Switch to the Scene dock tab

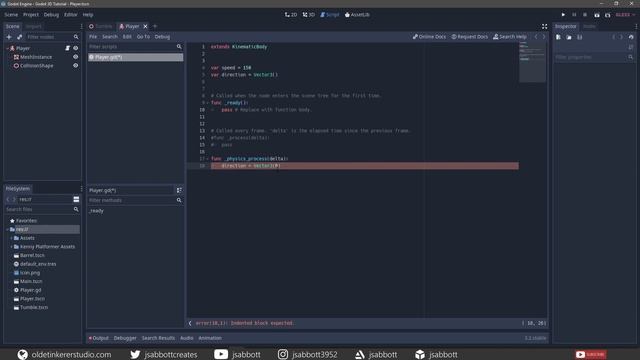coord(12,27)
